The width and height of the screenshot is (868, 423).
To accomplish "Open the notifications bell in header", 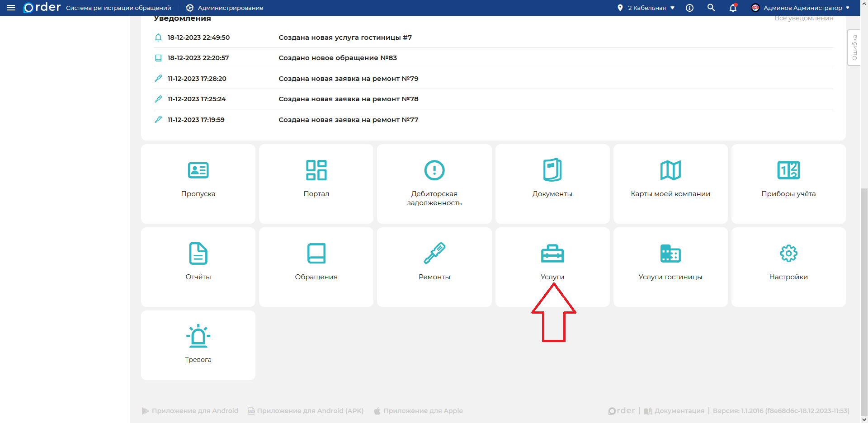I will point(733,8).
